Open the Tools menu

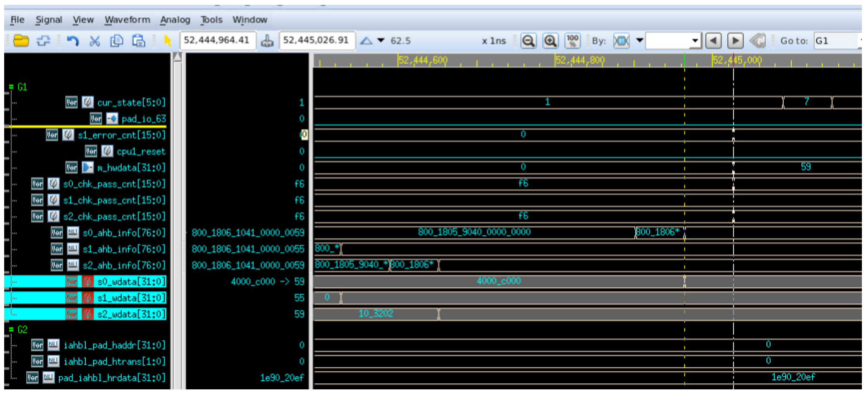pos(212,20)
